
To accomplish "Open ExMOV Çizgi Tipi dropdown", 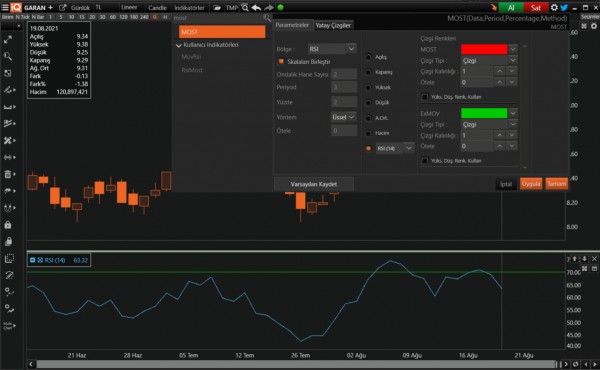I will [x=489, y=124].
